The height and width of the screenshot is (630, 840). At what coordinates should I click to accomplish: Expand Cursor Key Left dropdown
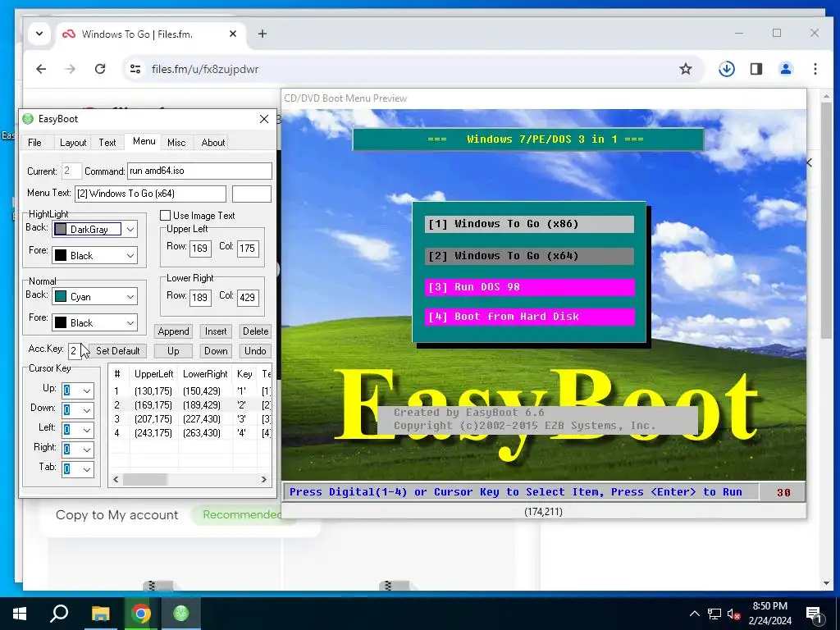[87, 430]
